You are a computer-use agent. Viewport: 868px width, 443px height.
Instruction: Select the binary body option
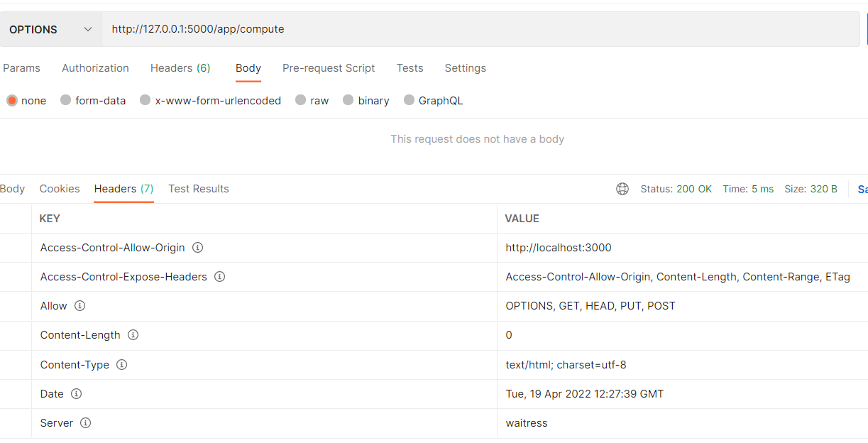tap(348, 101)
